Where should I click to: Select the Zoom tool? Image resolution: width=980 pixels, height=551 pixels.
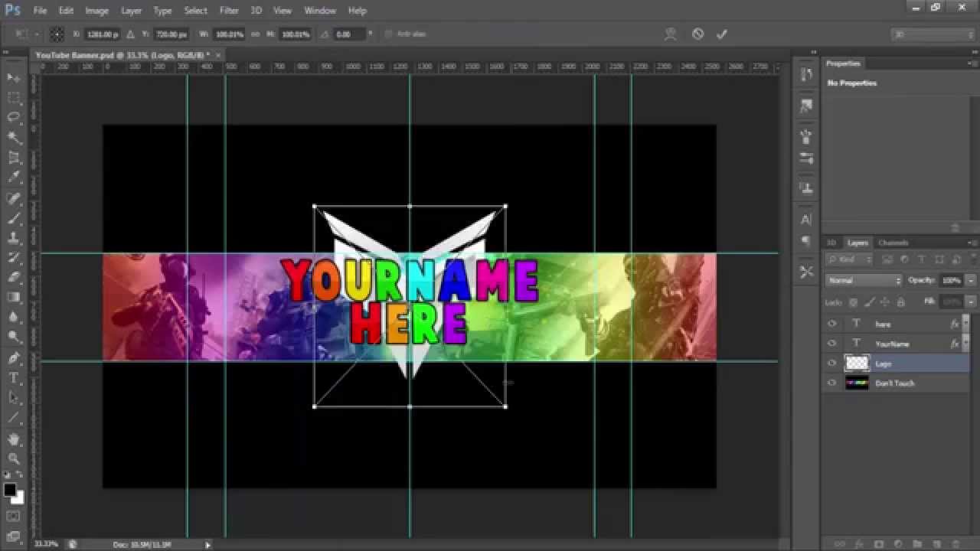coord(14,459)
